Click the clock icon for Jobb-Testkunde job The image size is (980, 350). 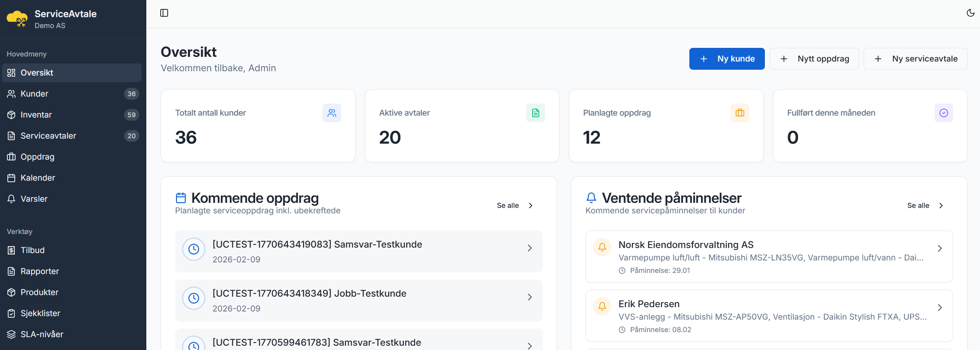click(194, 298)
